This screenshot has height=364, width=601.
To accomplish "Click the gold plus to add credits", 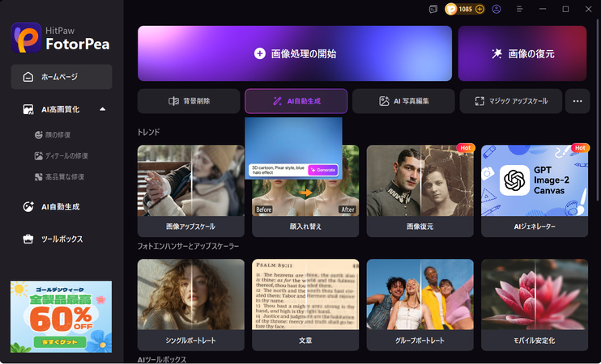I will click(480, 9).
